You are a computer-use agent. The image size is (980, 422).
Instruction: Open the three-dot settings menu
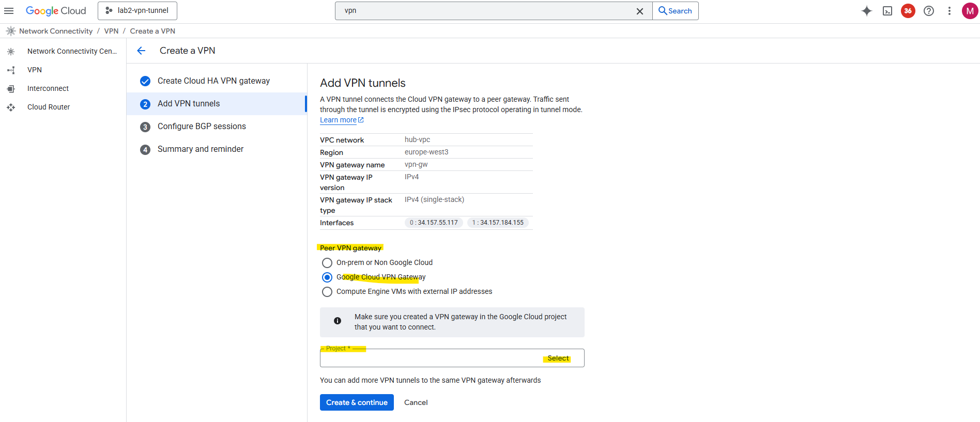tap(949, 11)
